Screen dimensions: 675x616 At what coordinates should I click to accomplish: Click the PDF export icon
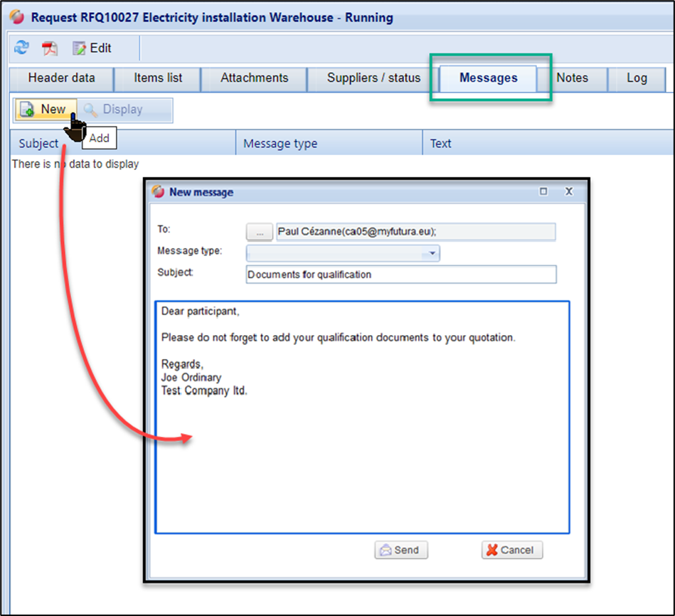pyautogui.click(x=50, y=48)
